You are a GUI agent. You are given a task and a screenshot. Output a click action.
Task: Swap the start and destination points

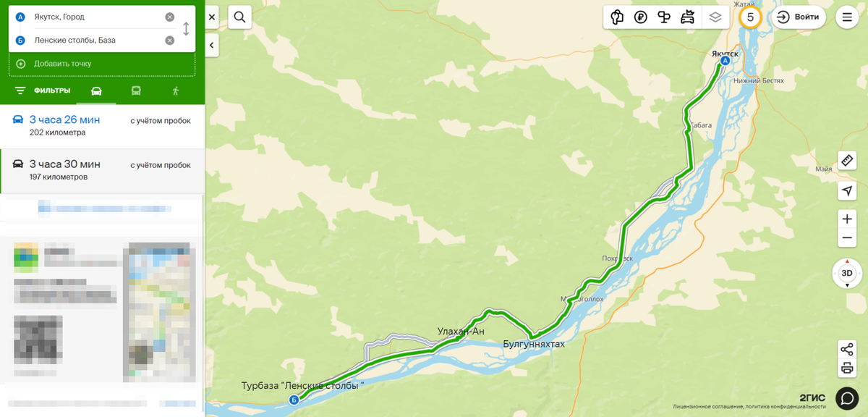click(x=186, y=29)
